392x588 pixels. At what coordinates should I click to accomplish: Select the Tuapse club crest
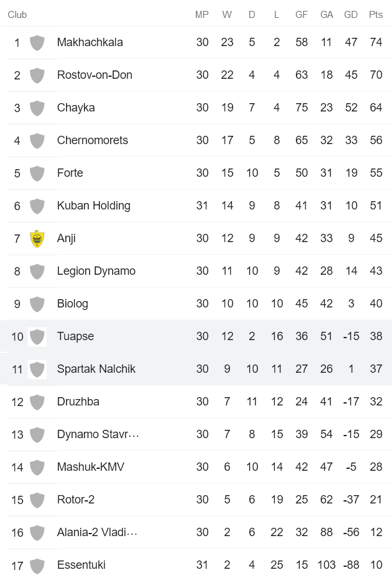point(38,336)
